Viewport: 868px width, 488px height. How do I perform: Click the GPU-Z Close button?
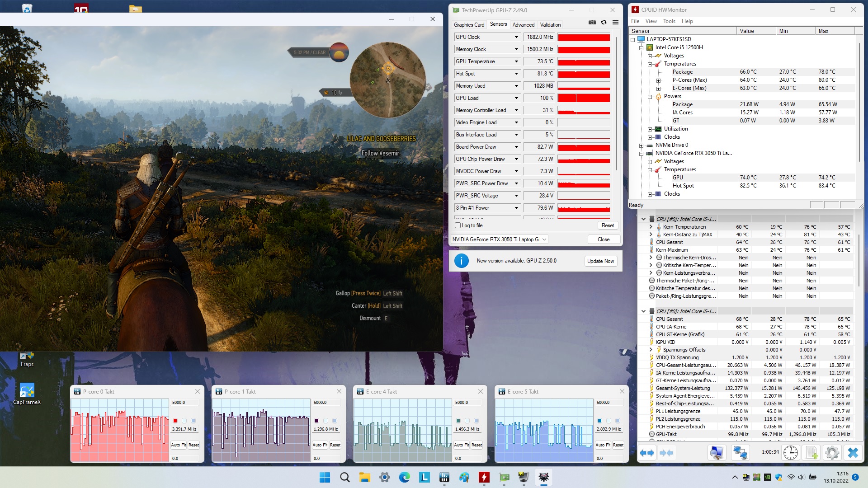click(604, 239)
